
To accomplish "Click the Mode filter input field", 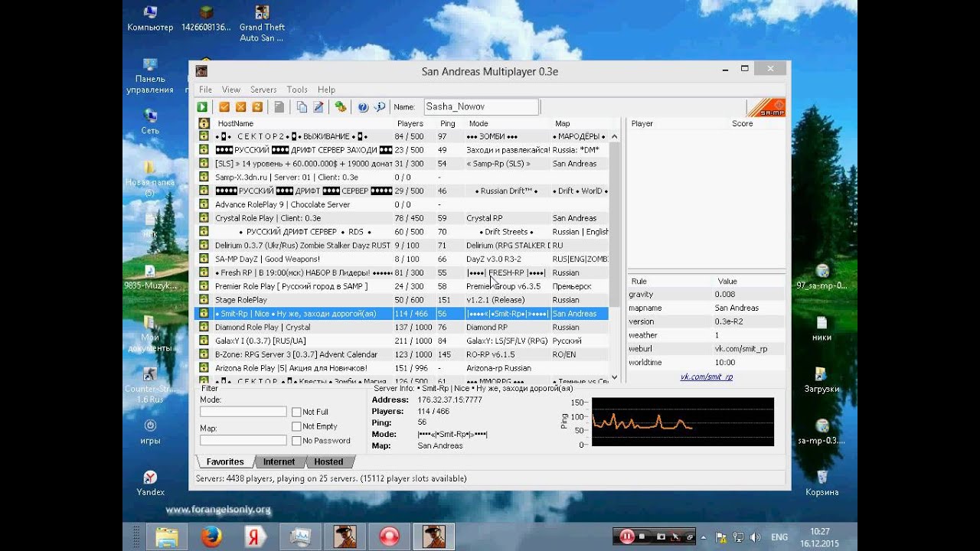I will pyautogui.click(x=243, y=412).
